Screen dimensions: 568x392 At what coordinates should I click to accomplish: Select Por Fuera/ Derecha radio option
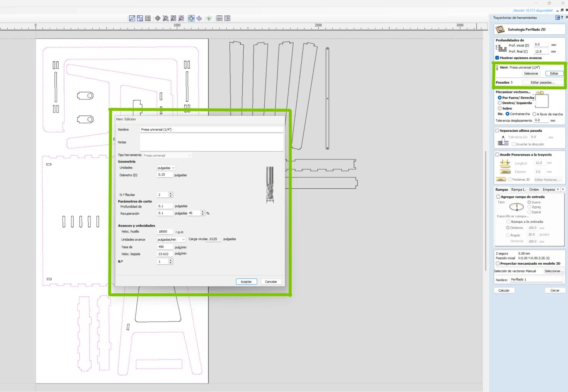tap(499, 98)
